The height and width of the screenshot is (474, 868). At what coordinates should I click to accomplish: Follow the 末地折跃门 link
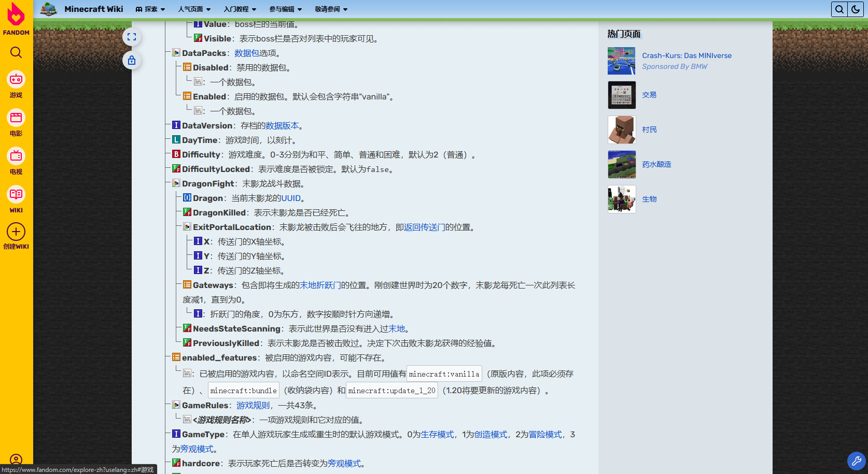[320, 285]
